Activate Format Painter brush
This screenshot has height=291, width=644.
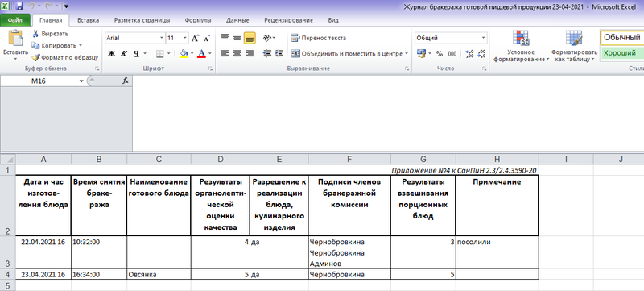[65, 57]
